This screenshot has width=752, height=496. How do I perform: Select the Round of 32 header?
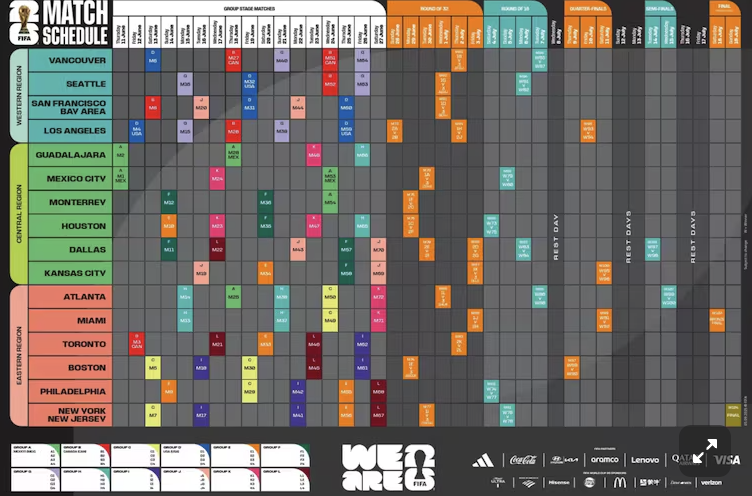click(434, 8)
